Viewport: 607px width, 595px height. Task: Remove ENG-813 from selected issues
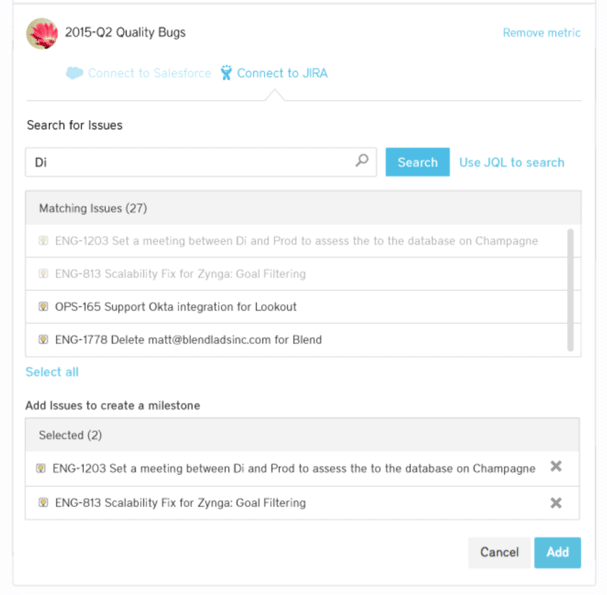coord(556,502)
